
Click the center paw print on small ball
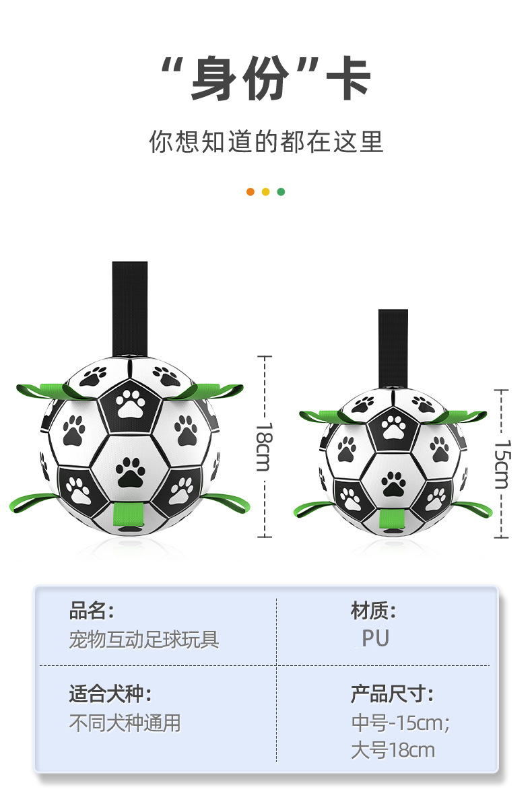point(393,483)
